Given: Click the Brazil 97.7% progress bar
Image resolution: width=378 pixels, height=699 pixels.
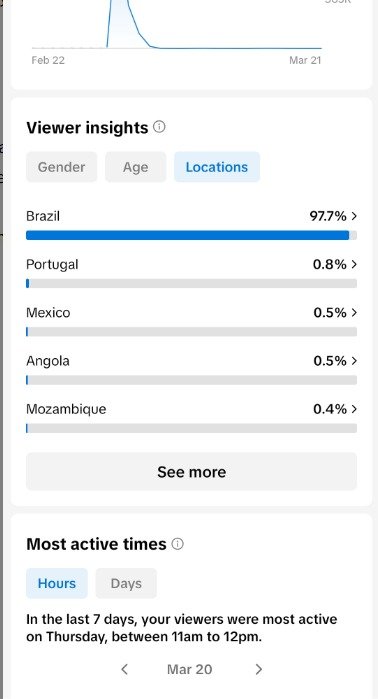Looking at the screenshot, I should click(x=191, y=235).
